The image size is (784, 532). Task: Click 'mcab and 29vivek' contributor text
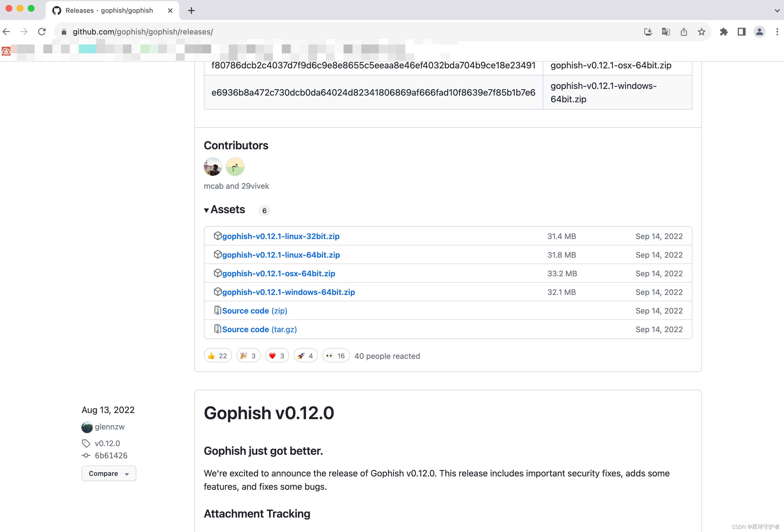pyautogui.click(x=236, y=186)
